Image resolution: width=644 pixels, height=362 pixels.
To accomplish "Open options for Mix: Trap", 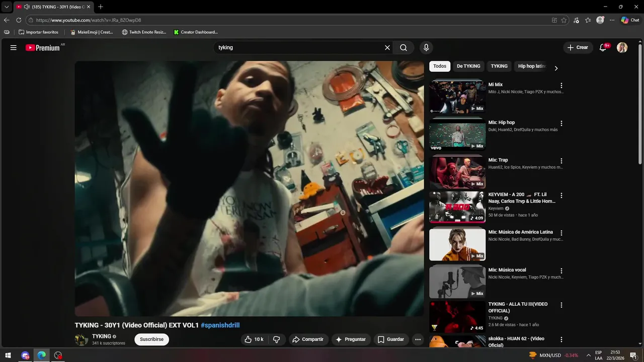I will [x=561, y=161].
